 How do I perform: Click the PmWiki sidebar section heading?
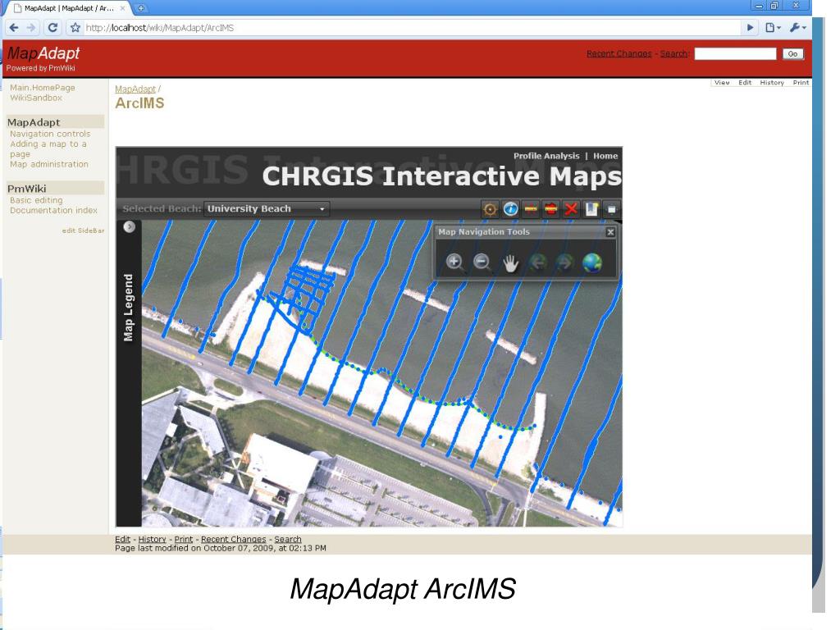click(27, 189)
